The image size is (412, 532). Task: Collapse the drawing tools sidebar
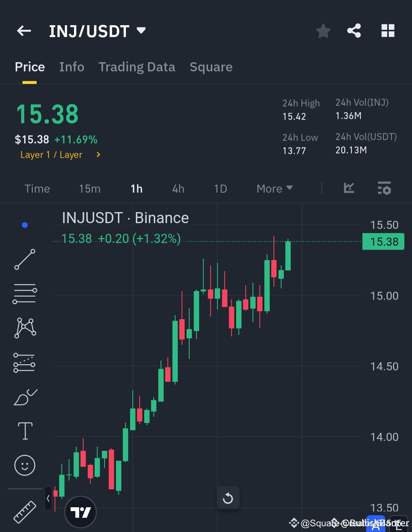pos(48,498)
